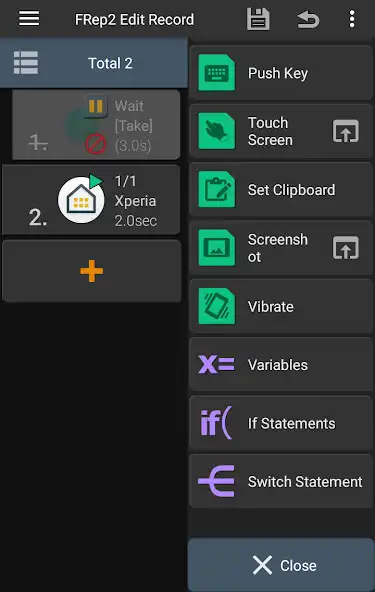The height and width of the screenshot is (592, 375).
Task: Expand the Touch Screen import arrow icon
Action: (346, 131)
